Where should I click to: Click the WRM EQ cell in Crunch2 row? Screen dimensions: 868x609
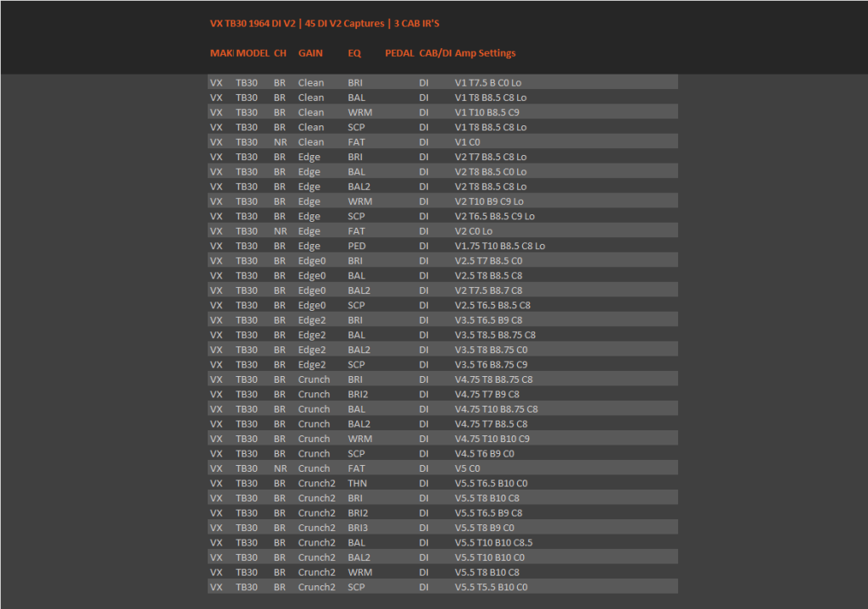coord(360,573)
